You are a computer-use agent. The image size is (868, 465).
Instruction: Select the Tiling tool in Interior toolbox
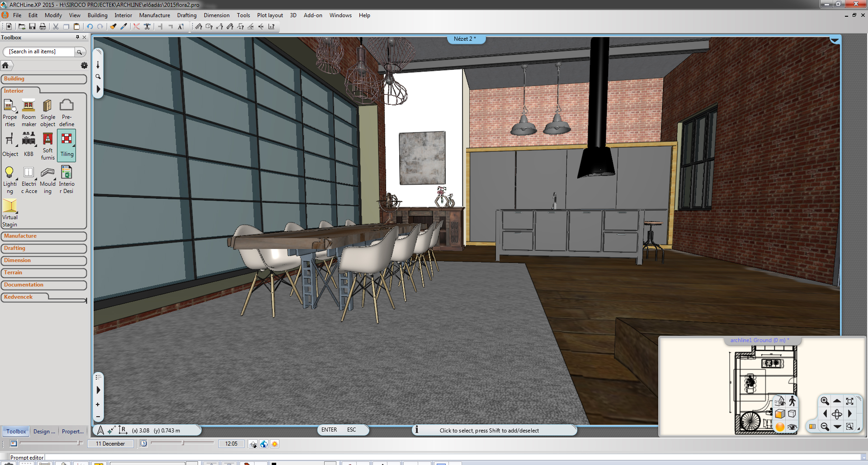(x=66, y=145)
